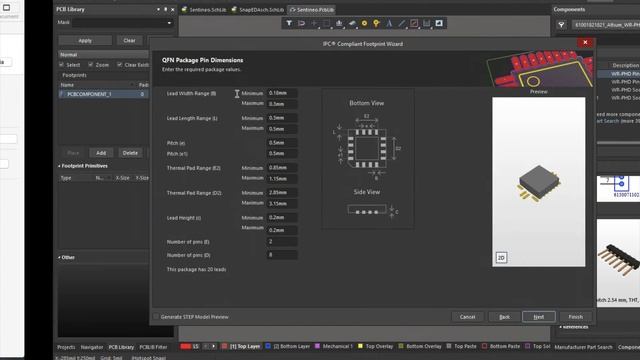Select the place line tool
The image size is (640, 360).
pyautogui.click(x=402, y=23)
